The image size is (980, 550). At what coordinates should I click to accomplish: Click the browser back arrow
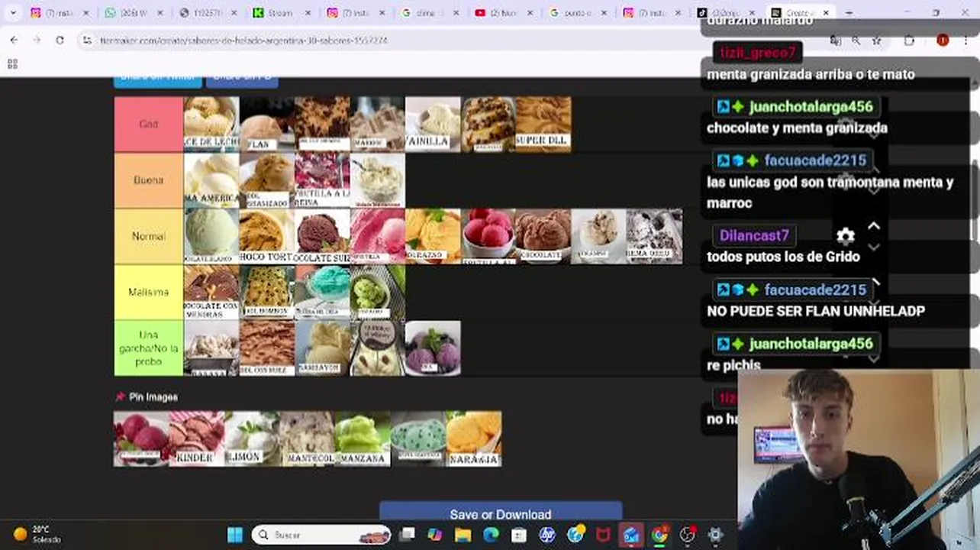pyautogui.click(x=14, y=40)
